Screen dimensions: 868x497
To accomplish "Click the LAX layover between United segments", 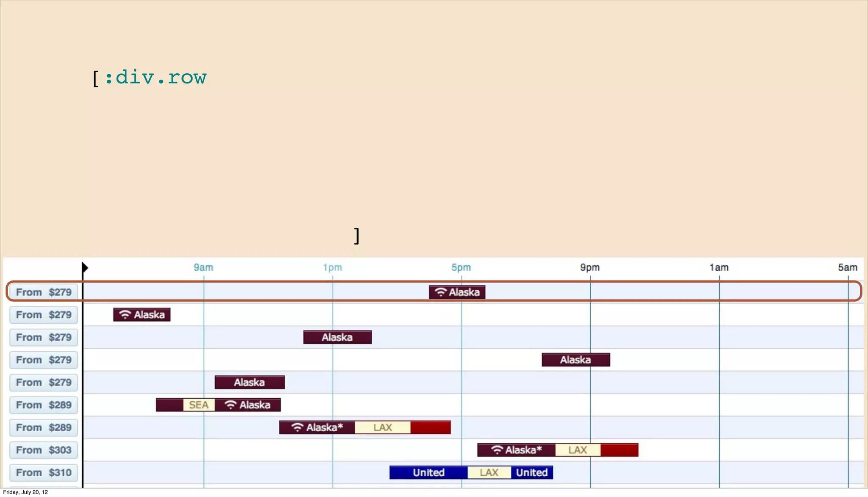I will pyautogui.click(x=489, y=472).
